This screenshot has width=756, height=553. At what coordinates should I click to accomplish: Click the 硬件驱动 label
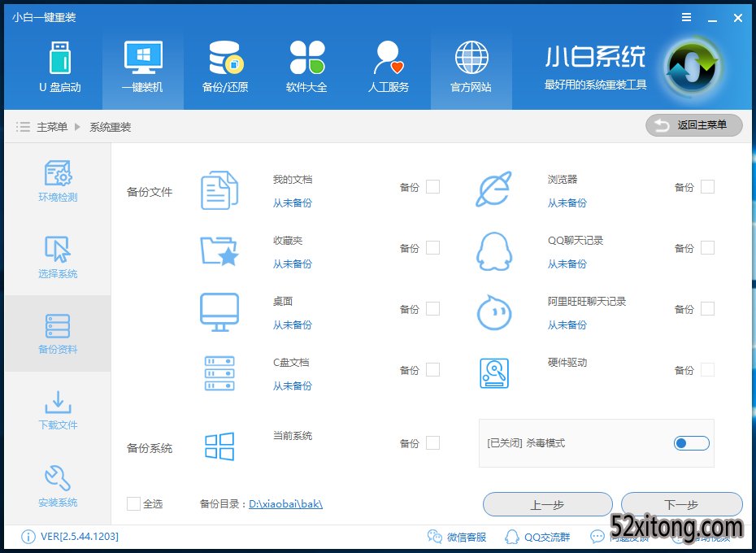tap(567, 363)
